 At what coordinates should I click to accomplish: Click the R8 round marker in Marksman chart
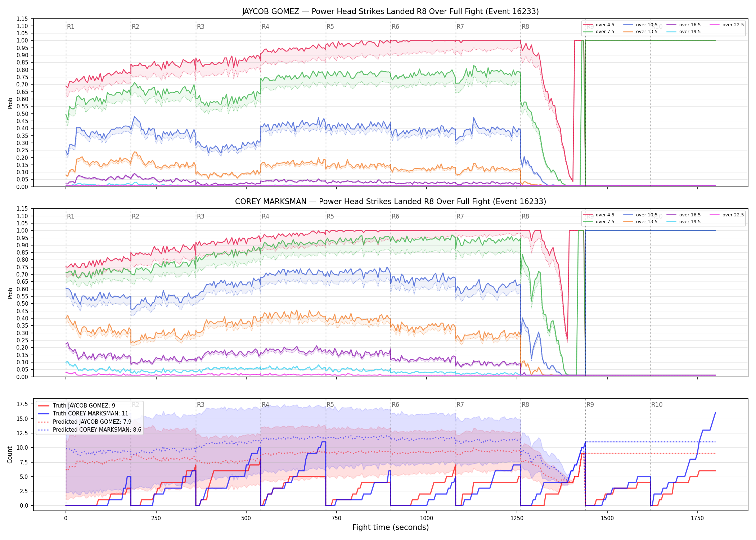(525, 216)
